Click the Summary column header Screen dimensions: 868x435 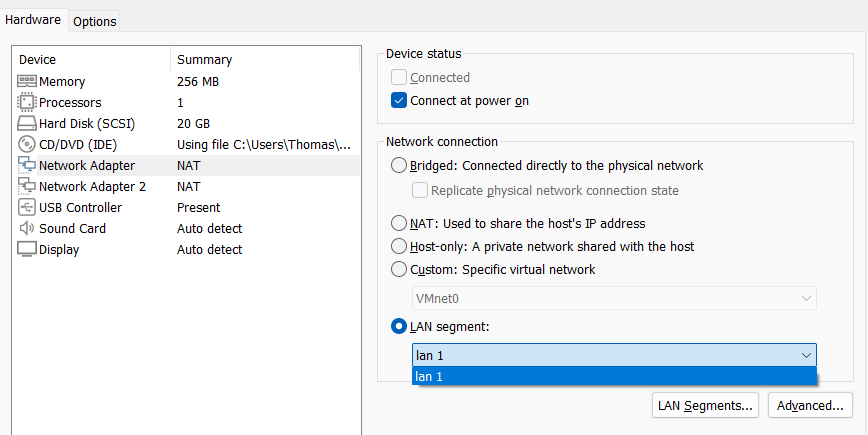click(x=204, y=60)
